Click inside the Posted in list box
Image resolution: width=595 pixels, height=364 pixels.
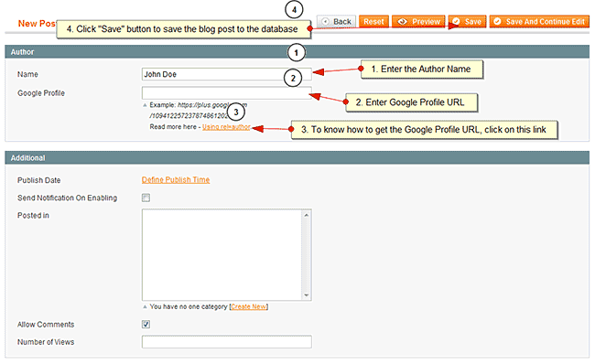(222, 255)
